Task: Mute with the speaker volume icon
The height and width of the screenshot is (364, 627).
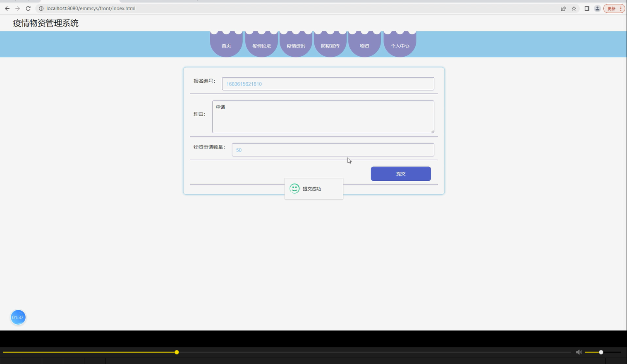Action: coord(579,352)
